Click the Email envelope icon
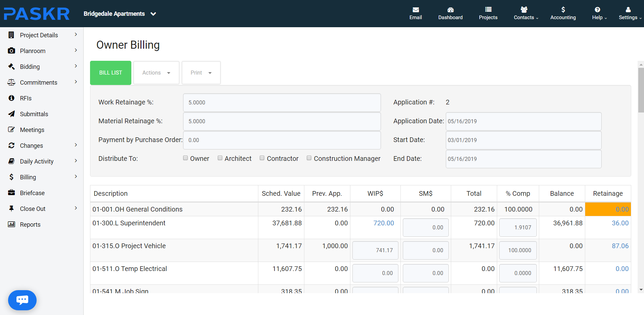This screenshot has height=315, width=644. [416, 10]
